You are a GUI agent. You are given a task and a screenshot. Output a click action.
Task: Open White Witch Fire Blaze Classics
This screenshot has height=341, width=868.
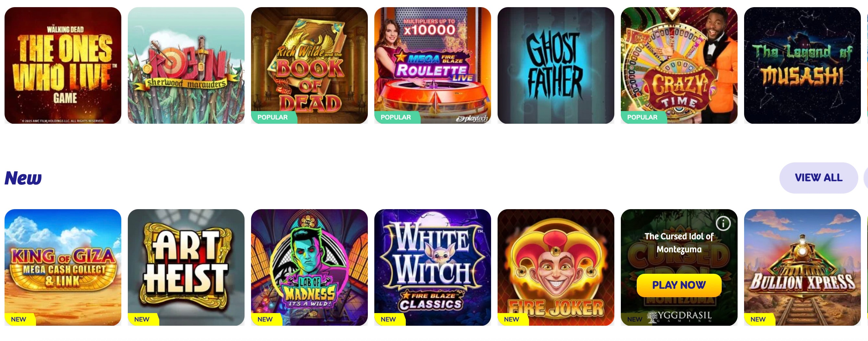click(x=432, y=268)
